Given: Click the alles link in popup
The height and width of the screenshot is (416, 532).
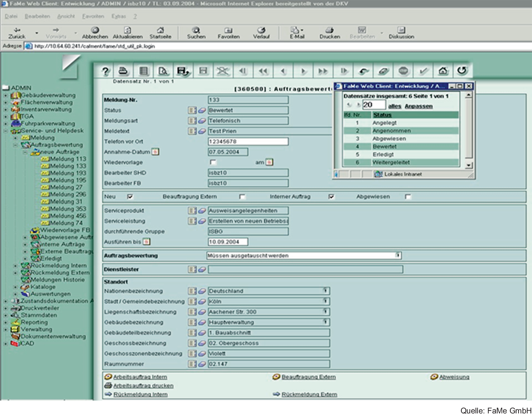Looking at the screenshot, I should [x=395, y=106].
